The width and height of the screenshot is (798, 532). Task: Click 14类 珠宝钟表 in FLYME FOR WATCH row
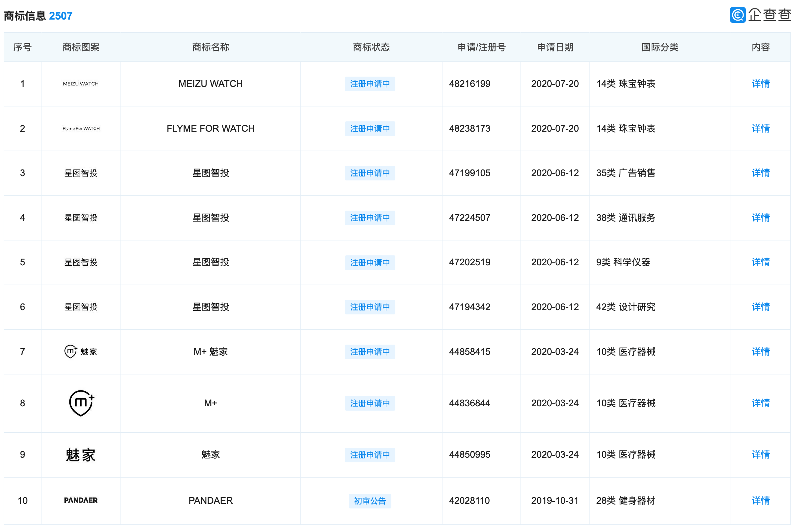pos(625,129)
